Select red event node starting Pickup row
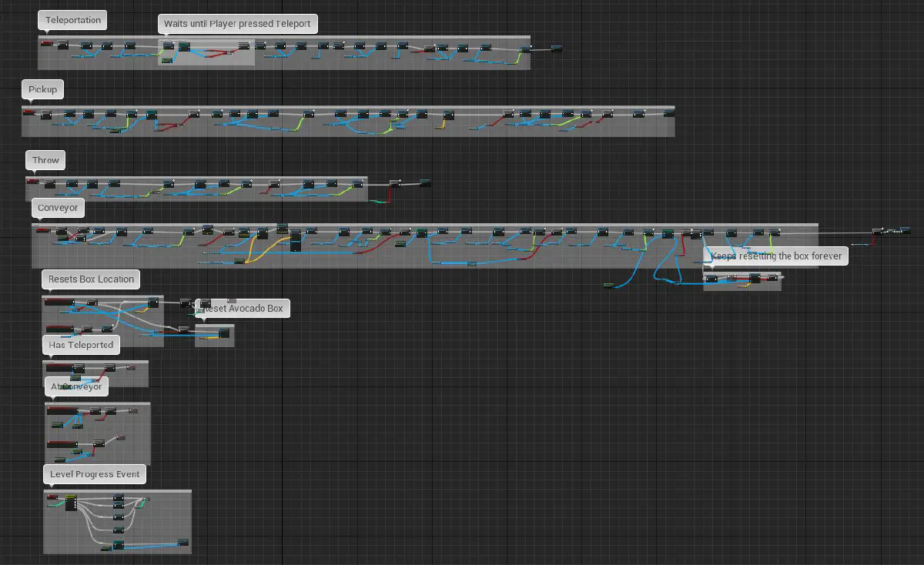The height and width of the screenshot is (565, 924). 30,112
